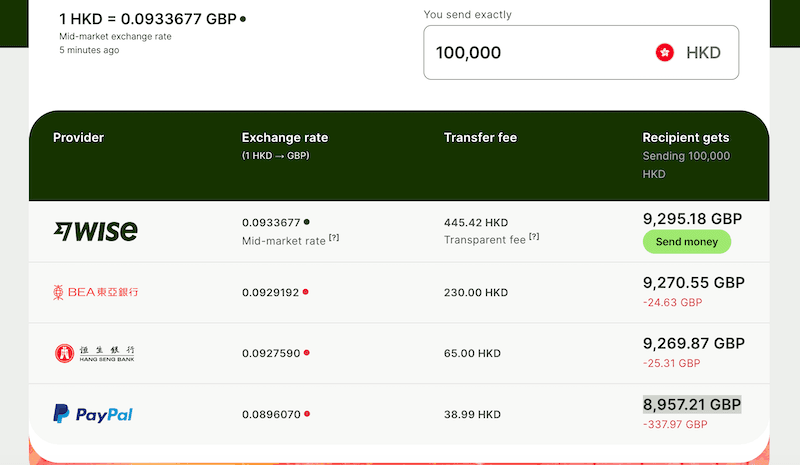Click the 230.00 HKD transfer fee
This screenshot has height=465, width=800.
coord(476,292)
